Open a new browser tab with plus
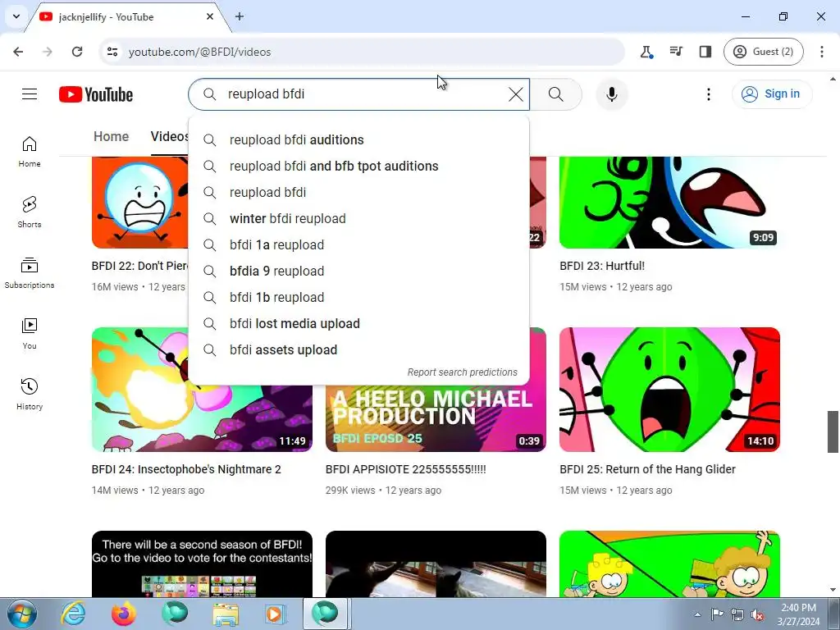 point(240,16)
